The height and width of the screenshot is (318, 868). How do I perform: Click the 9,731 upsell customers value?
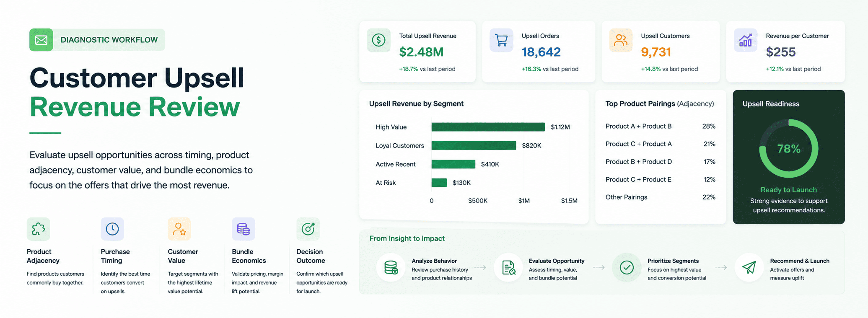pyautogui.click(x=656, y=52)
